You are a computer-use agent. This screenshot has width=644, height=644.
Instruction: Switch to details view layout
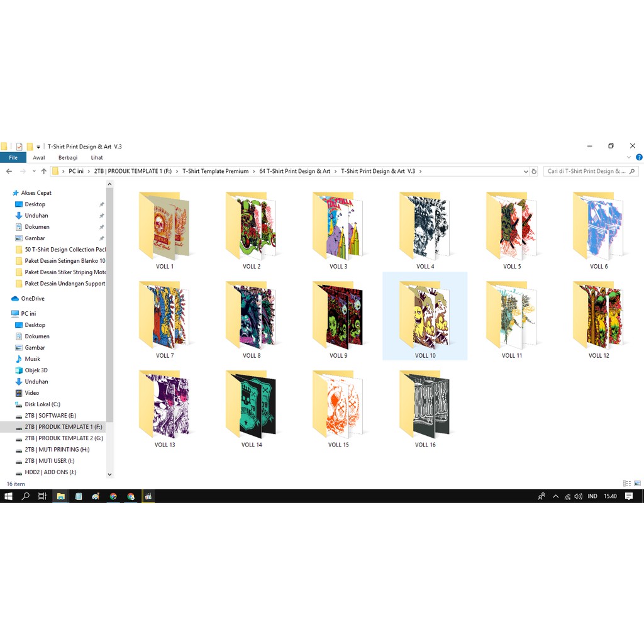click(x=627, y=484)
